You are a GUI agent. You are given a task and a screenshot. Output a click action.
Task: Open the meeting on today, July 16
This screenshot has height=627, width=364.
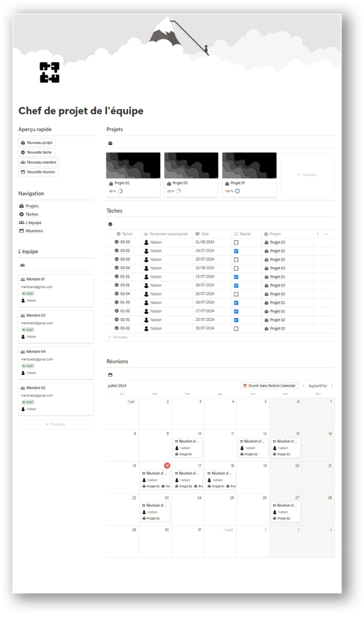tap(155, 480)
